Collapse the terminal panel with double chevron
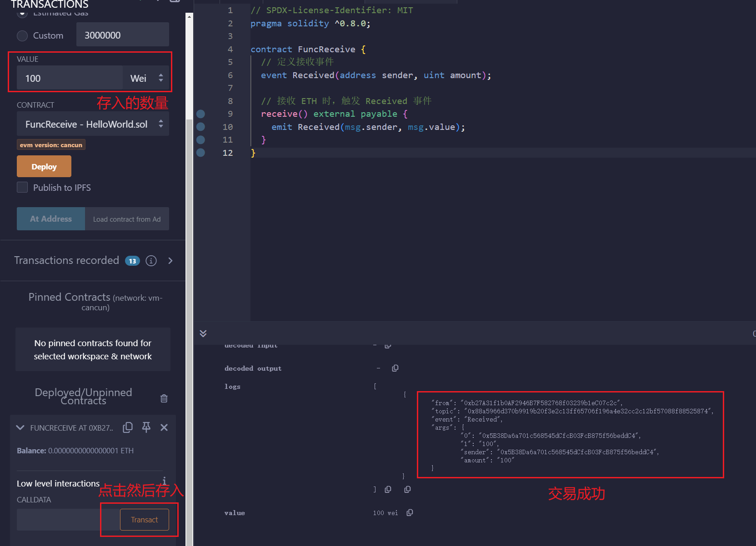Screen dimensions: 756x546 (x=203, y=333)
